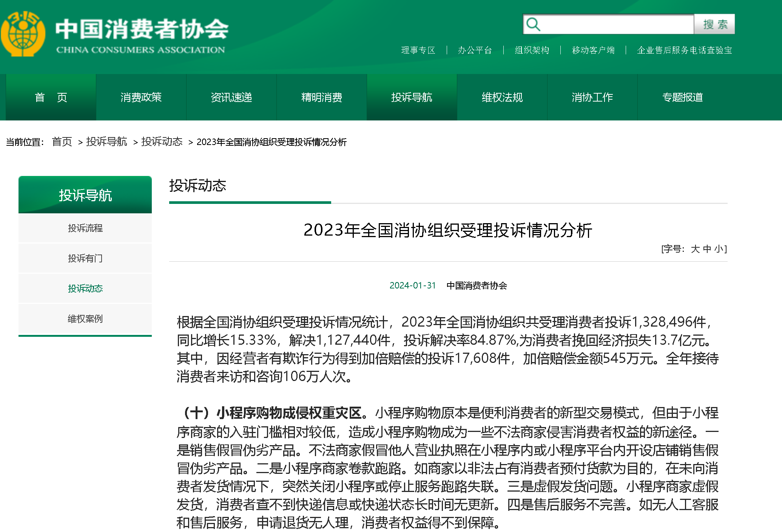Select 投诉动态 in the sidebar
782x532 pixels.
pyautogui.click(x=85, y=288)
